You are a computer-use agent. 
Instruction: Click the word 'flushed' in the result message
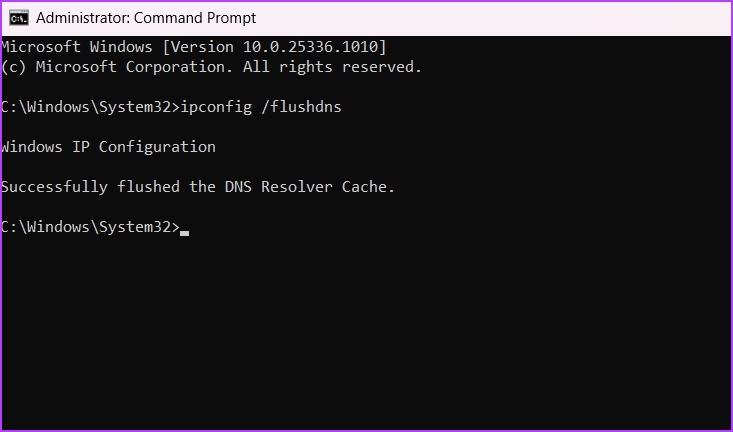(148, 187)
